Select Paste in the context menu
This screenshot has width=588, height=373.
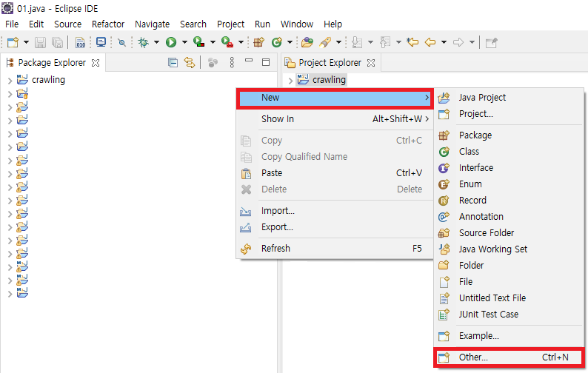335,173
